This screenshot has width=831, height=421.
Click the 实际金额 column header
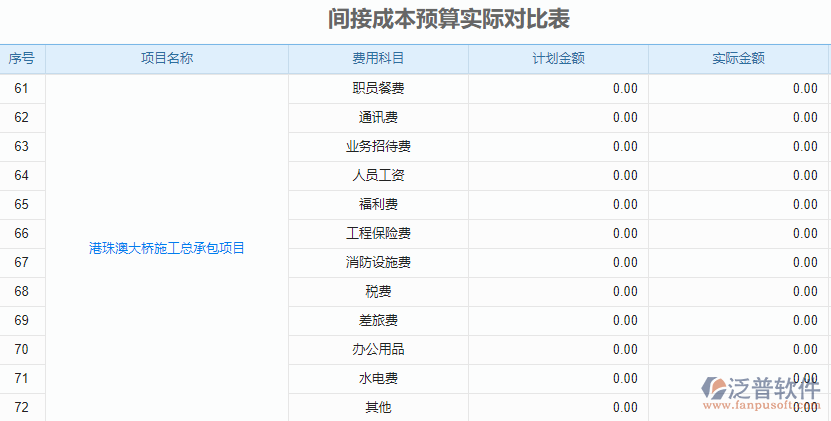pyautogui.click(x=739, y=59)
